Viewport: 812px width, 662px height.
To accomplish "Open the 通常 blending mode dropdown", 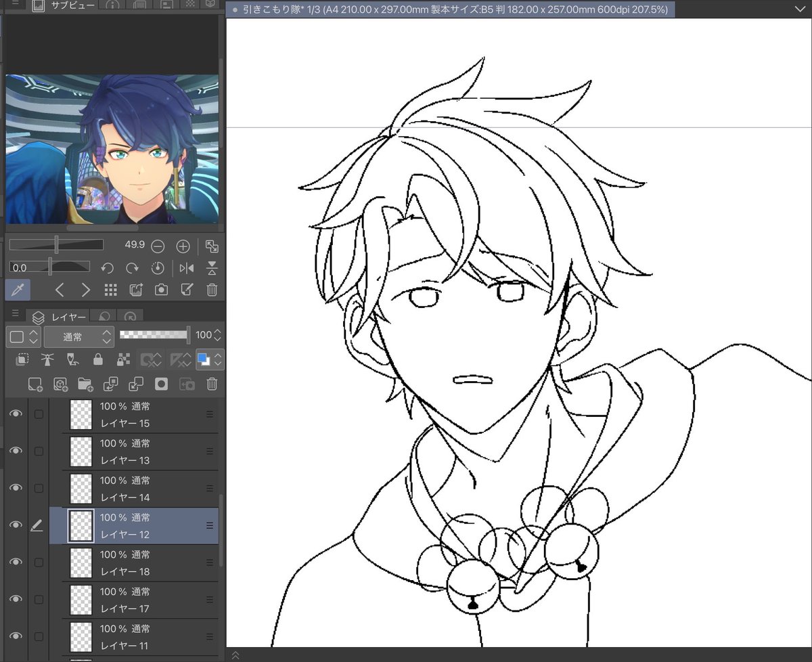I will pyautogui.click(x=79, y=336).
